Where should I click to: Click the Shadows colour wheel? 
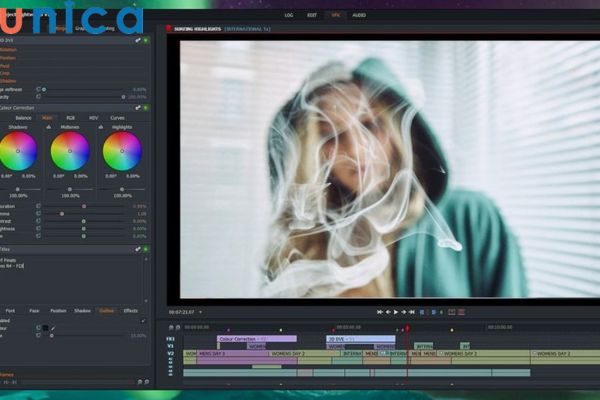(x=18, y=151)
